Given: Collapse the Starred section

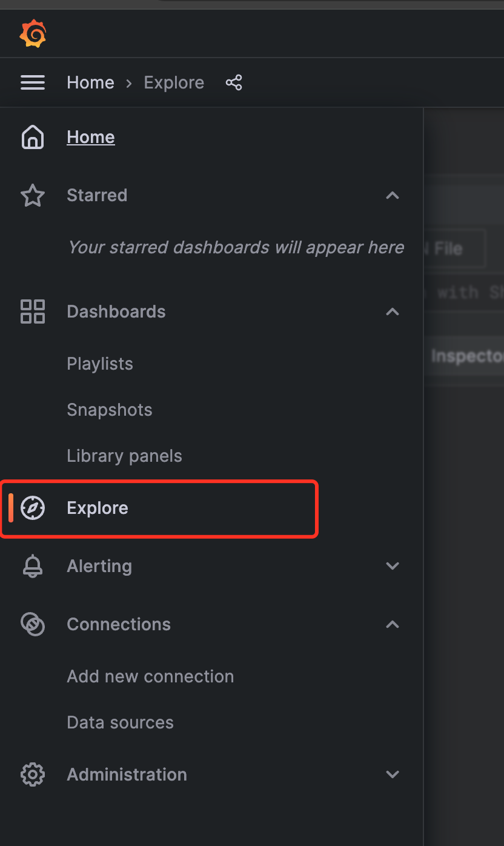Looking at the screenshot, I should pyautogui.click(x=393, y=195).
